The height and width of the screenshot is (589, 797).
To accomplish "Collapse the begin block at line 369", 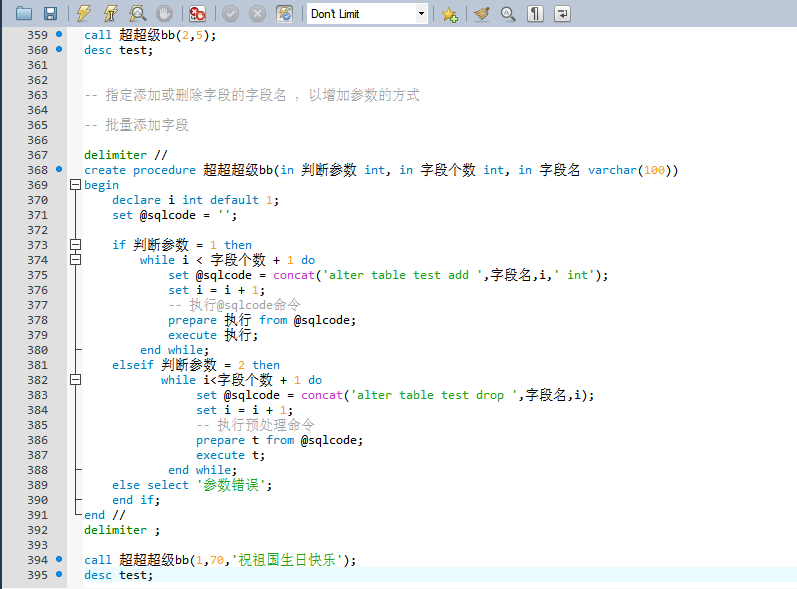I will [75, 185].
